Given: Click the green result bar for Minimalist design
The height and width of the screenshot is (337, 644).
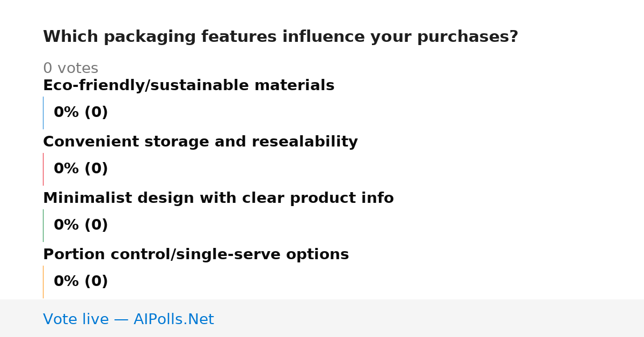Looking at the screenshot, I should pos(43,225).
